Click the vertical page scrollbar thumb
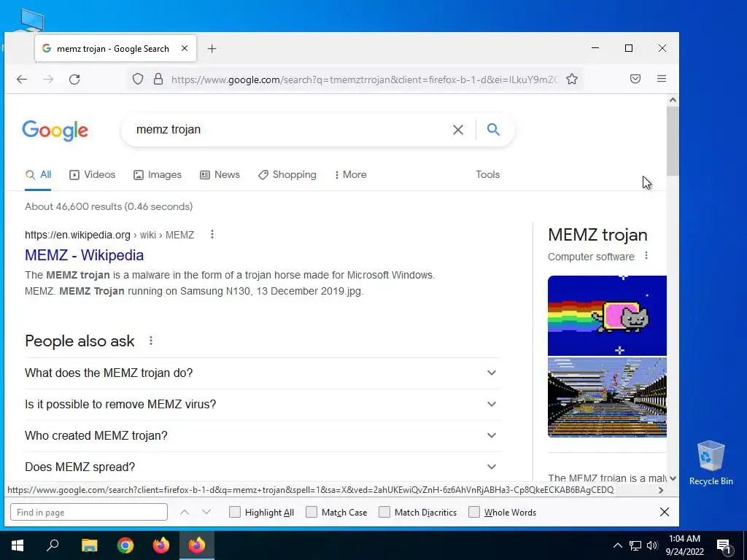This screenshot has width=747, height=560. pos(672,141)
